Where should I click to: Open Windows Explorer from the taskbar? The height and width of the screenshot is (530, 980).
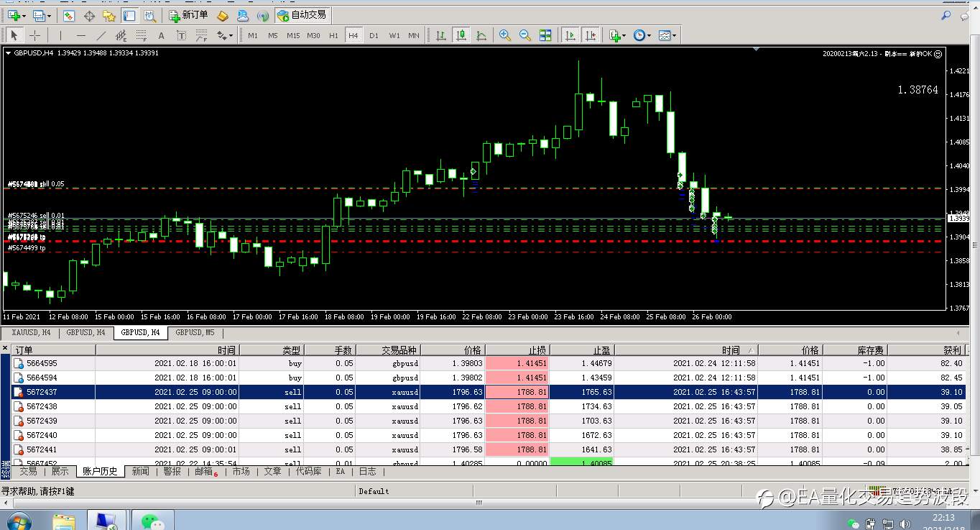(x=64, y=521)
